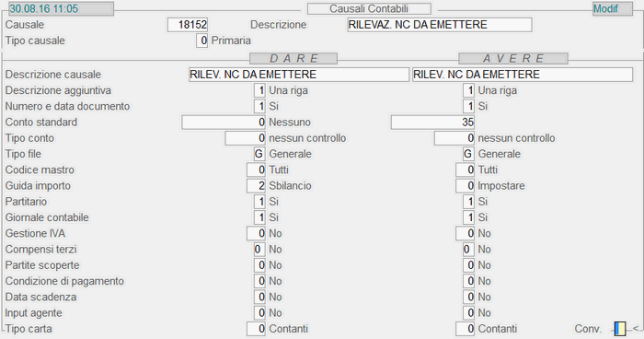Viewport: 644px width, 339px height.
Task: Click the date and time 30.08.16 11:05 box
Action: coord(61,8)
